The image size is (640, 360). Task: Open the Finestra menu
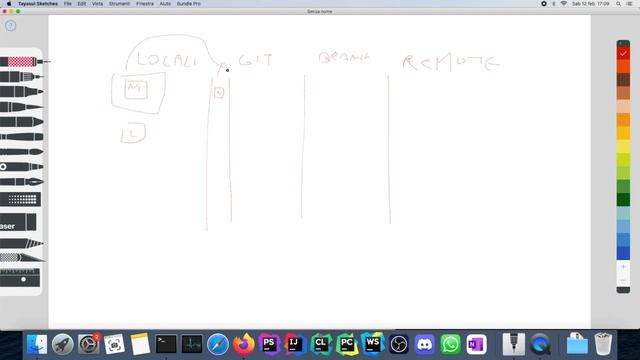tap(145, 4)
